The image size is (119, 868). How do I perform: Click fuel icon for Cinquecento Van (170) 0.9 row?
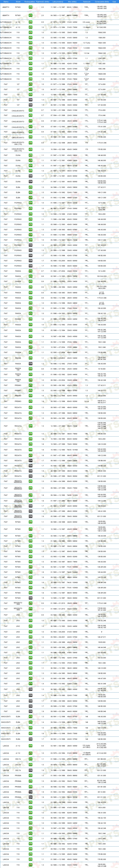31,143
